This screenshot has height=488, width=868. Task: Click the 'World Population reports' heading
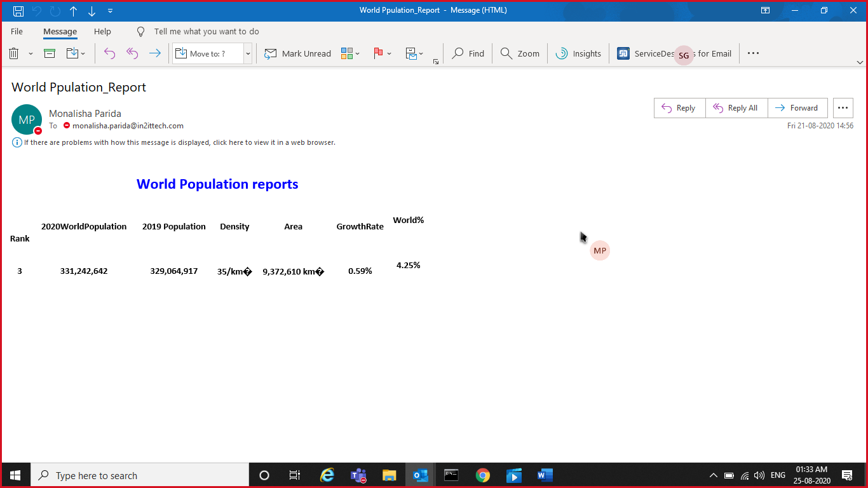217,184
